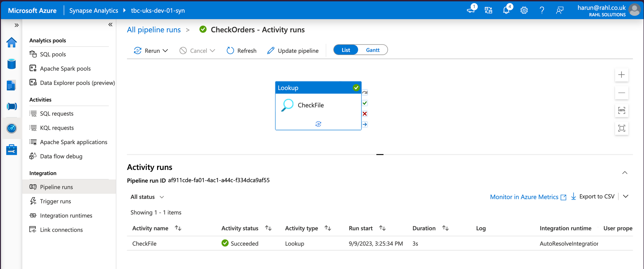
Task: Open the Rerun dropdown
Action: pos(151,51)
